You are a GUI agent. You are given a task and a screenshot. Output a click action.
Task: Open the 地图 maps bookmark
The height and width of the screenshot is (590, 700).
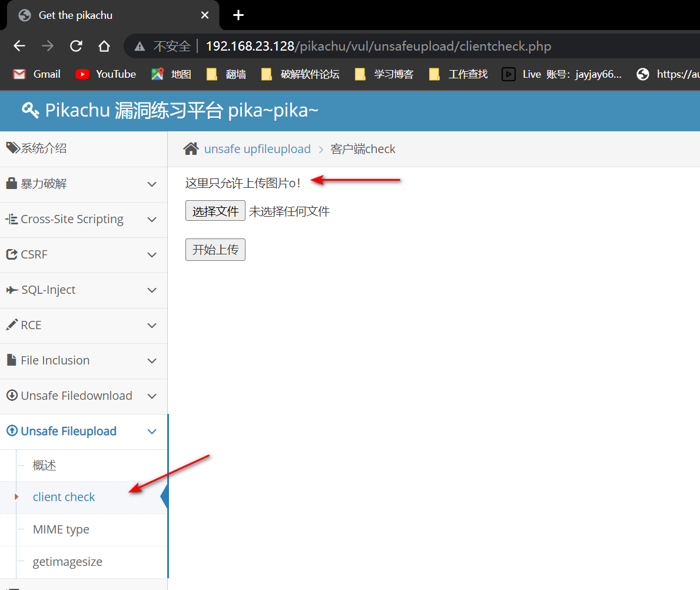click(x=171, y=74)
